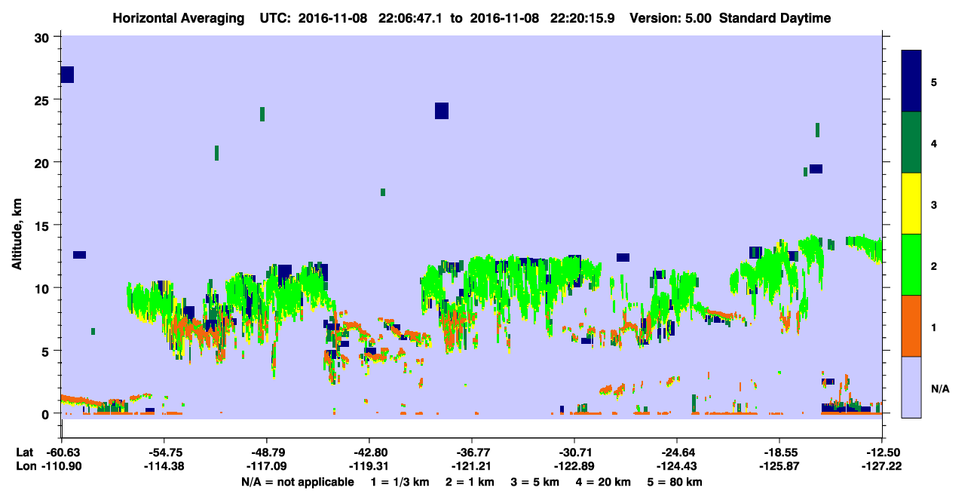
Task: Click the latitude value -36.77
Action: pyautogui.click(x=472, y=452)
